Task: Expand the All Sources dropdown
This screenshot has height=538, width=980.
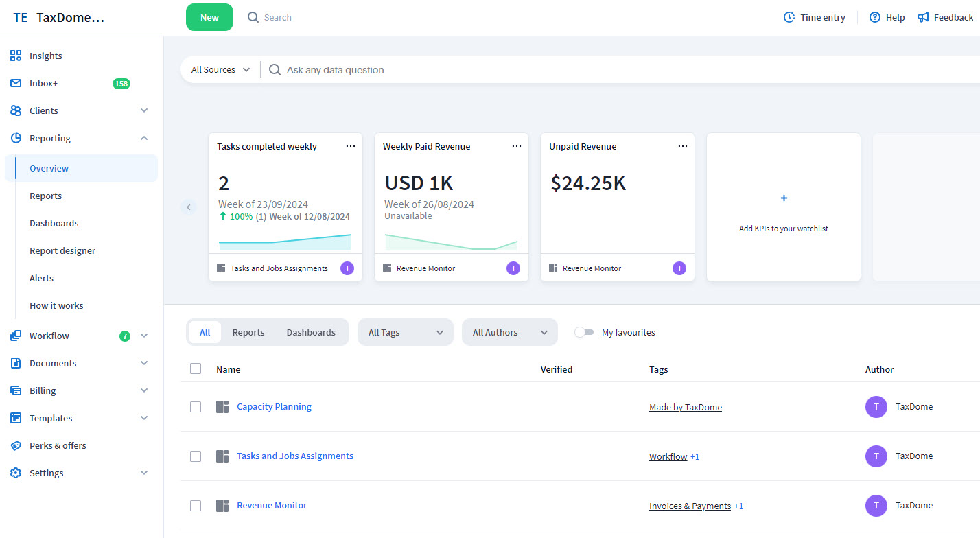Action: 220,69
